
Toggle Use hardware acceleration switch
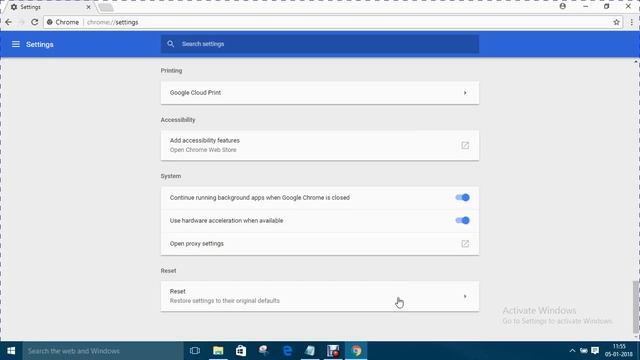coord(462,220)
